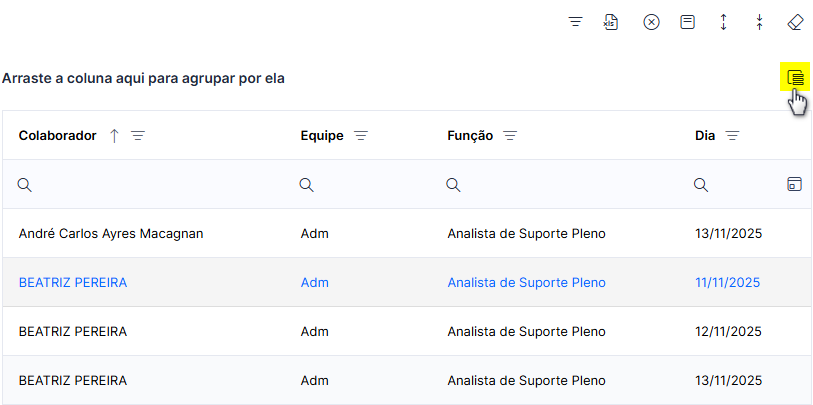
Task: Expand all rows with outward arrows icon
Action: pos(723,22)
